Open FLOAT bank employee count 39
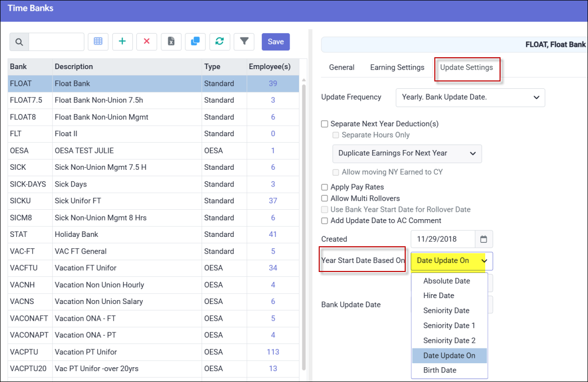The image size is (588, 382). [273, 83]
